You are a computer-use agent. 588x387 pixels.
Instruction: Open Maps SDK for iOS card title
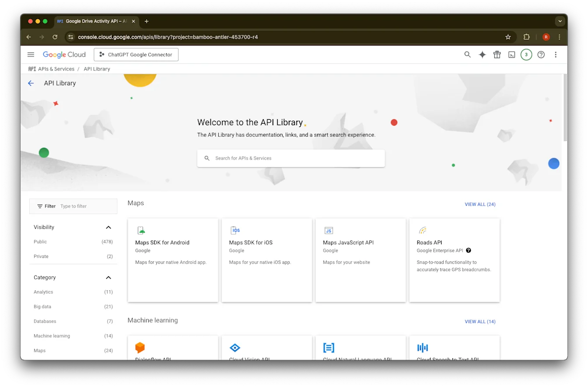click(x=251, y=243)
